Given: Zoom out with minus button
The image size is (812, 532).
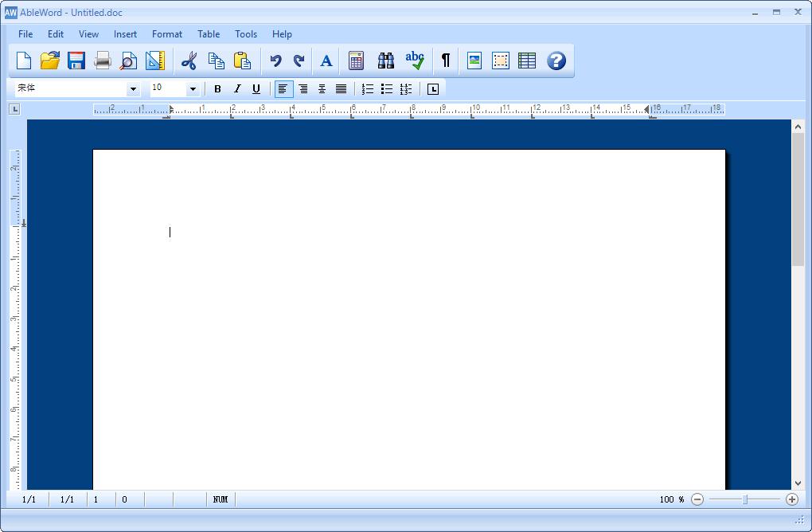Looking at the screenshot, I should (x=697, y=499).
